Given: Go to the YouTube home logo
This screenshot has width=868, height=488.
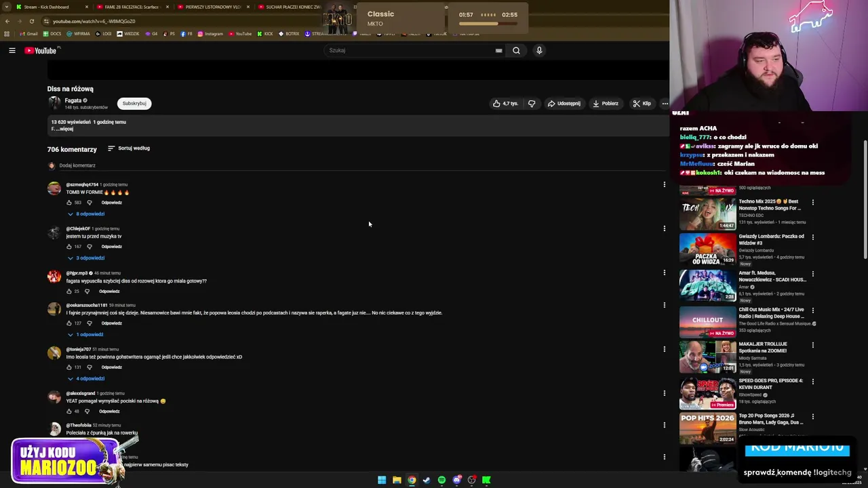Looking at the screenshot, I should click(41, 50).
